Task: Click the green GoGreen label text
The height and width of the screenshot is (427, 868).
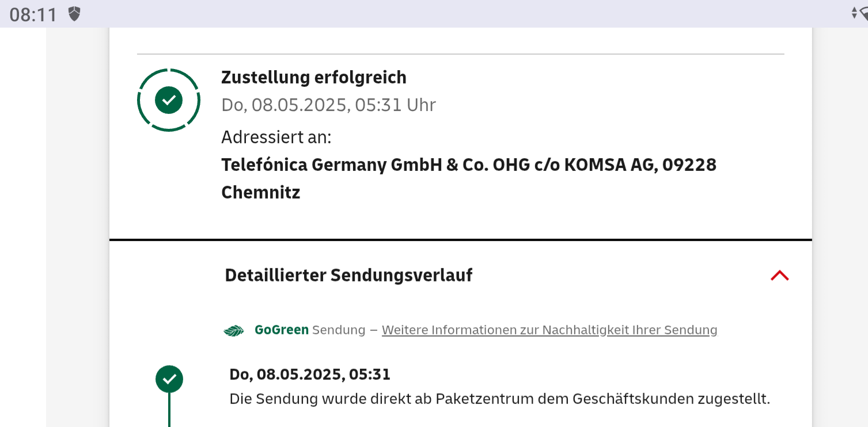Action: (282, 330)
